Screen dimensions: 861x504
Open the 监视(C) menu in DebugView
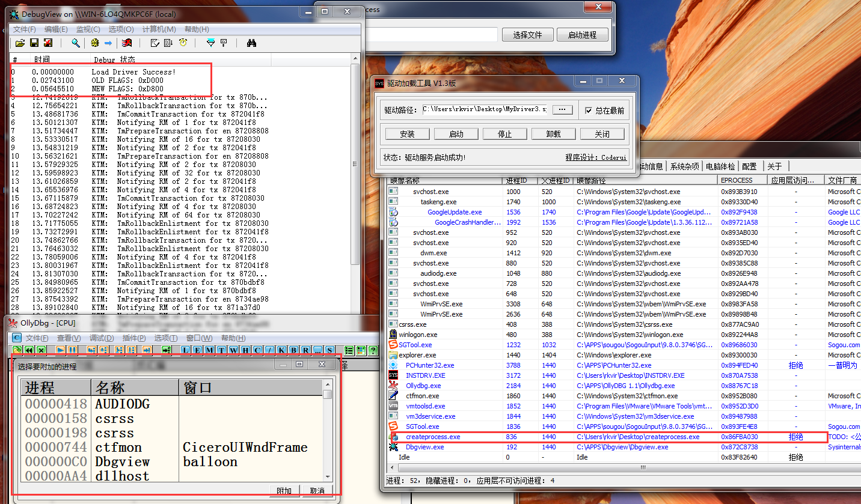88,29
